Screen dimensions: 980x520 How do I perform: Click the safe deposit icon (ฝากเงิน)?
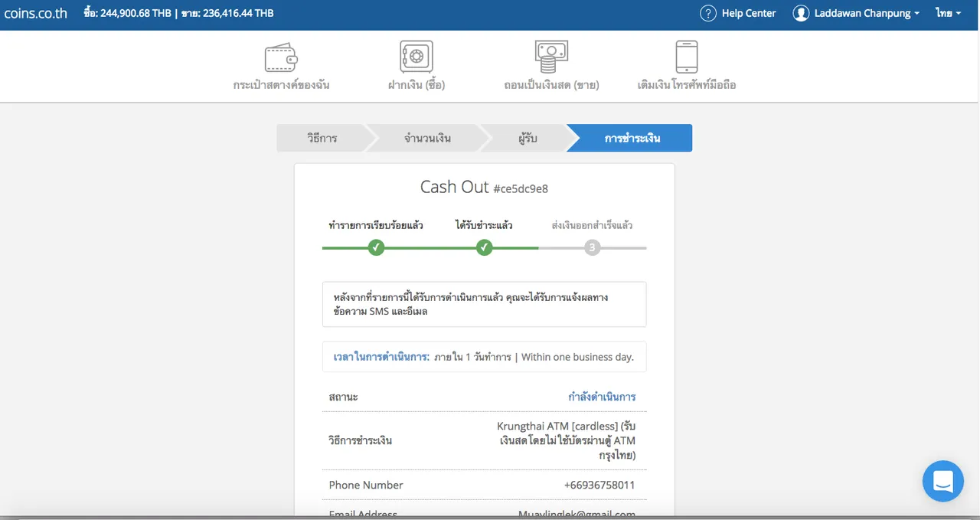point(416,57)
